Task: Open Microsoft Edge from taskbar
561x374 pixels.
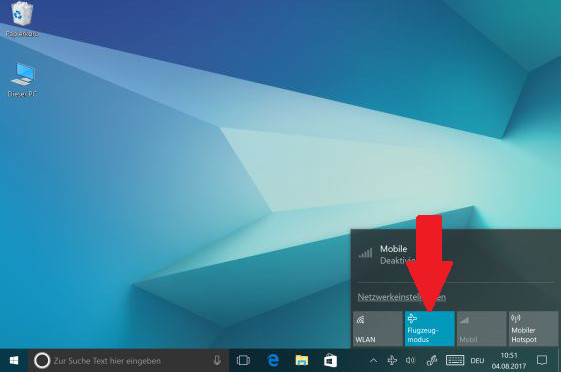Action: 273,360
